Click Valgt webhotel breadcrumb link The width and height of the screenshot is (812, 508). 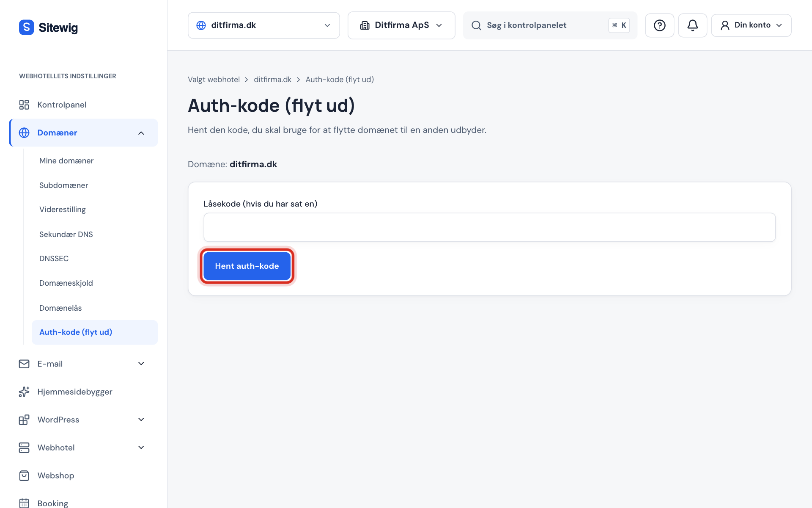(x=214, y=80)
